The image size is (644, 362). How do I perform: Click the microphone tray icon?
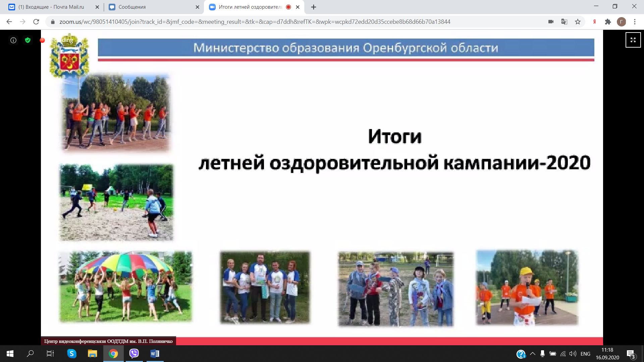pos(542,354)
